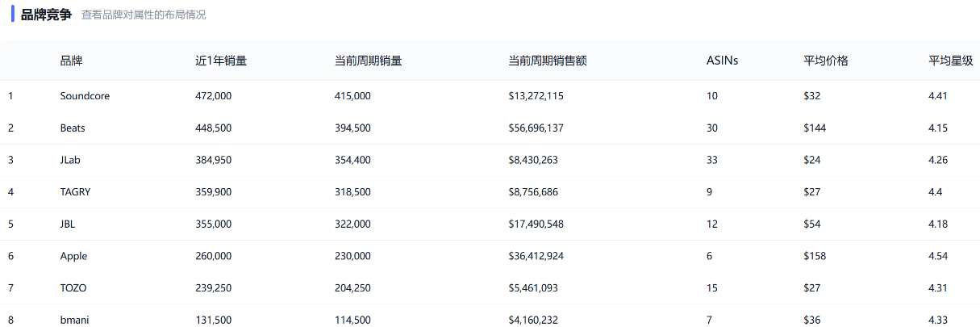This screenshot has height=327, width=980.
Task: Click the $4,160,232 revenue cell
Action: (533, 321)
